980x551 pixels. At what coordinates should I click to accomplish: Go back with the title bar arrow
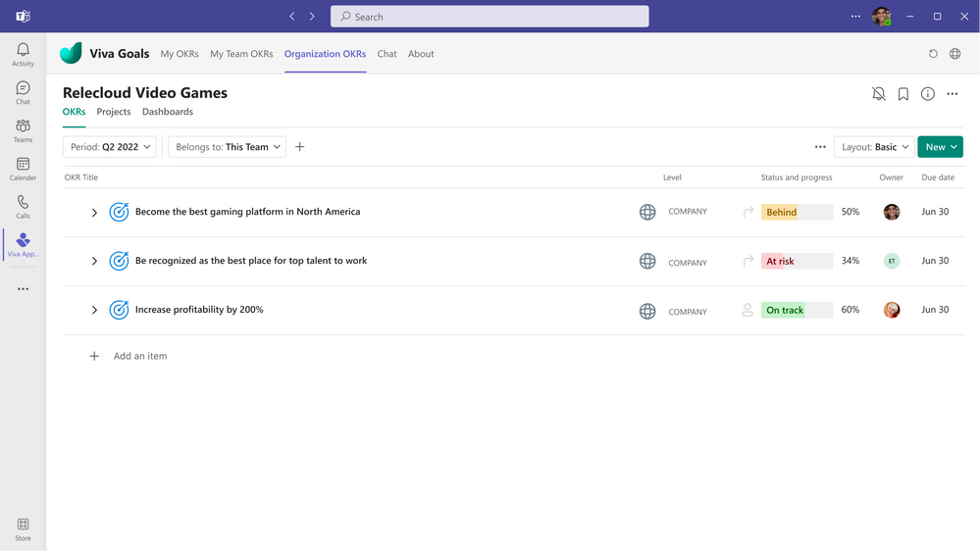point(292,17)
